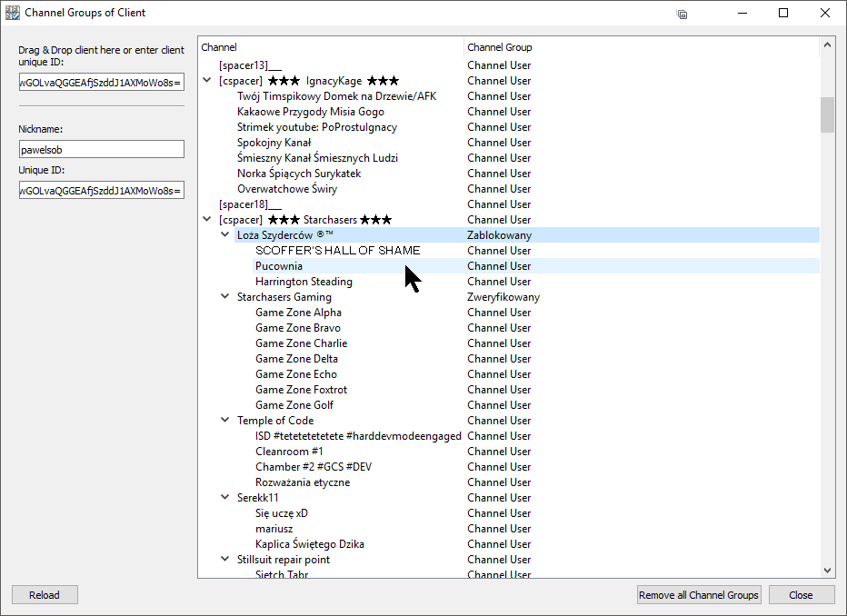Click Remove all Channel Groups
Screen dimensions: 847x616
(698, 595)
